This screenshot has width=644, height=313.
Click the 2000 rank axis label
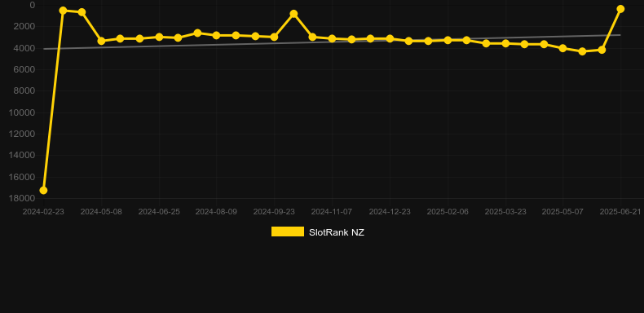coord(25,26)
